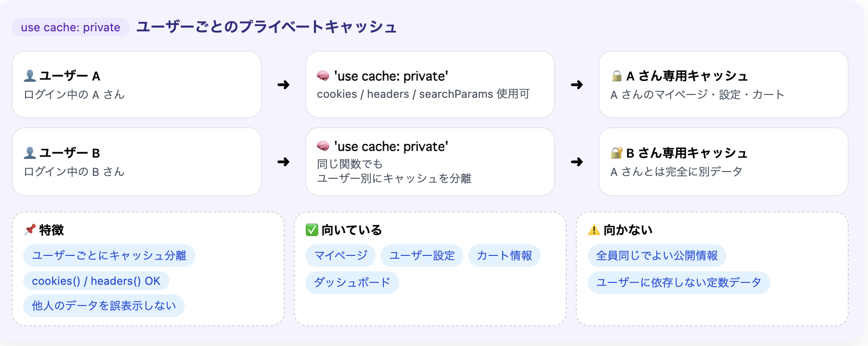Screen dimensions: 868x346
Task: Click the pushpin icon beside 特徴
Action: click(30, 229)
